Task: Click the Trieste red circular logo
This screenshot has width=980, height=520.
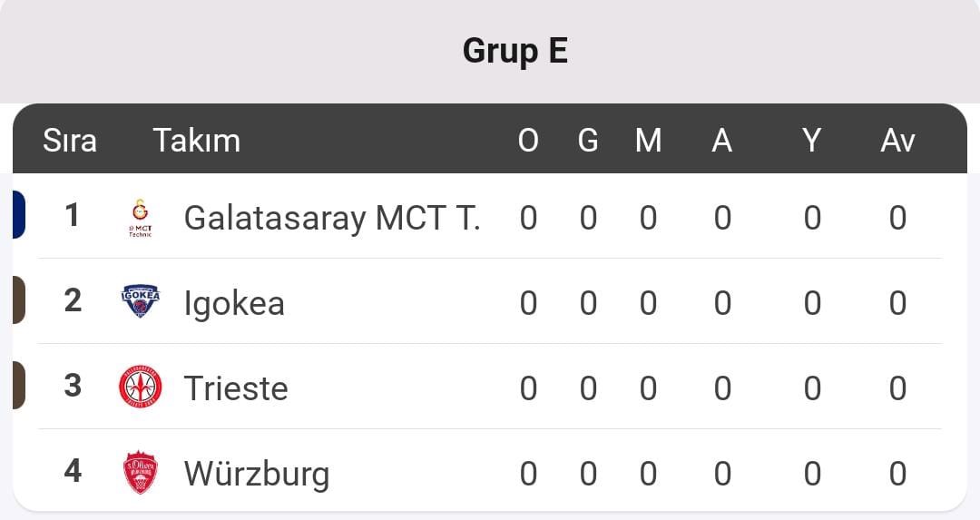Action: pos(141,387)
